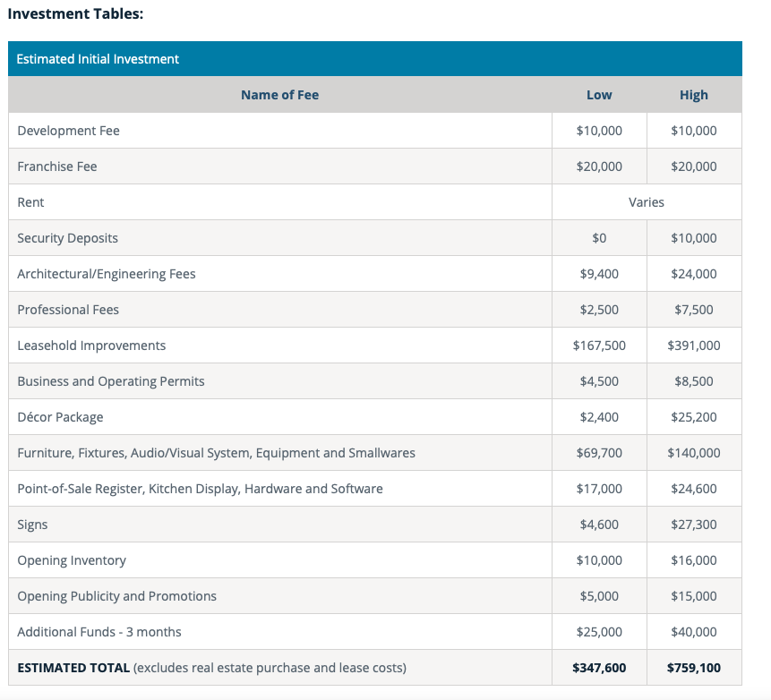771x700 pixels.
Task: Click the Additional Funds high value $40,000
Action: click(x=694, y=632)
